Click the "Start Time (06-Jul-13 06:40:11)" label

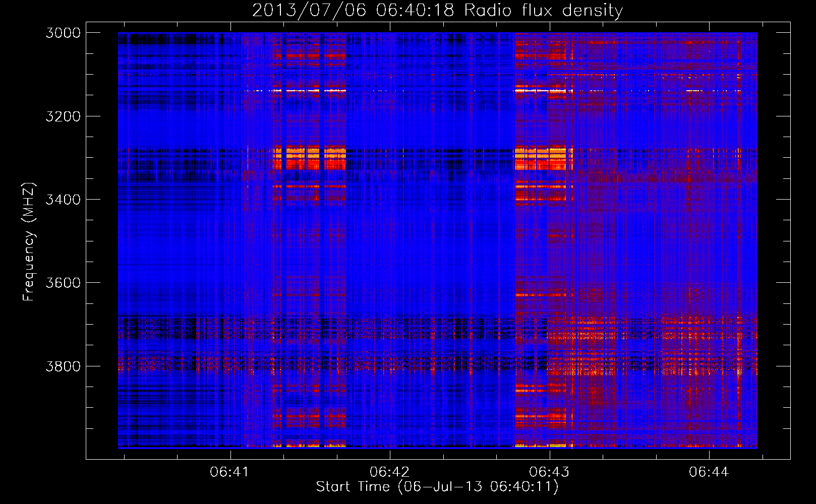[x=437, y=487]
